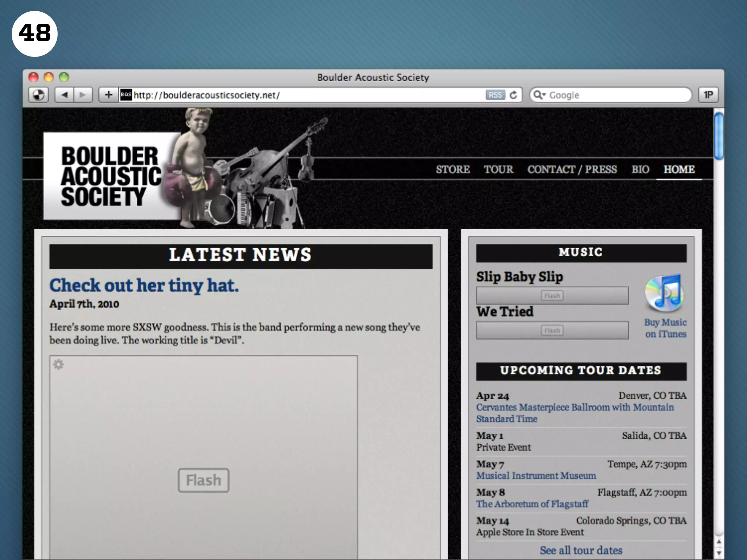Image resolution: width=747 pixels, height=560 pixels.
Task: Open Musical Instrument Museum link
Action: pyautogui.click(x=536, y=476)
